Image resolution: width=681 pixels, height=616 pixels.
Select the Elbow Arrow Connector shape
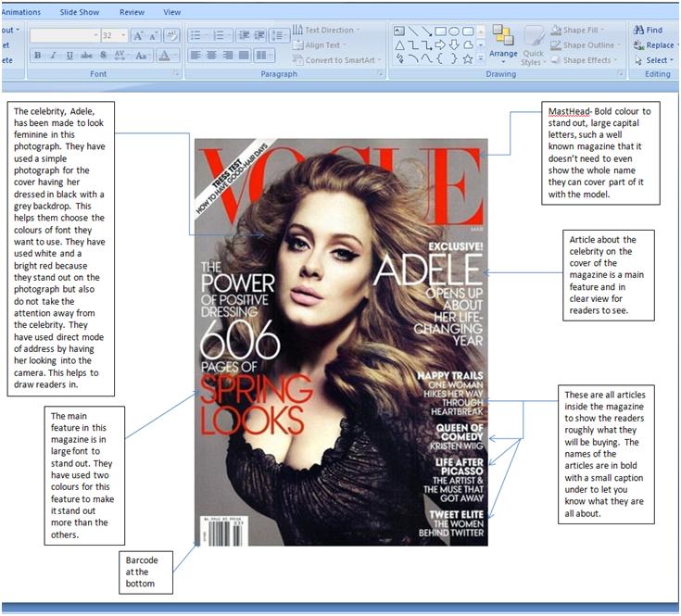(x=427, y=44)
